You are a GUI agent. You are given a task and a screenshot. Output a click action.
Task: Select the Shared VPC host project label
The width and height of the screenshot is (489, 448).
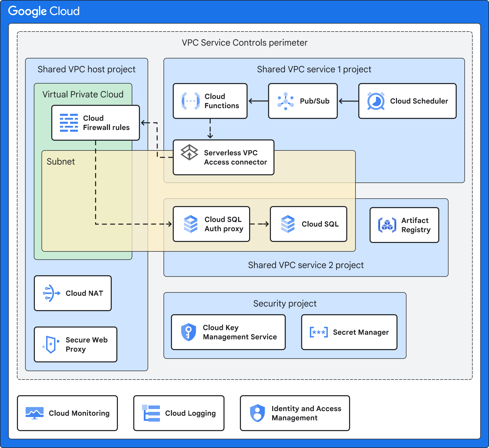pos(87,69)
